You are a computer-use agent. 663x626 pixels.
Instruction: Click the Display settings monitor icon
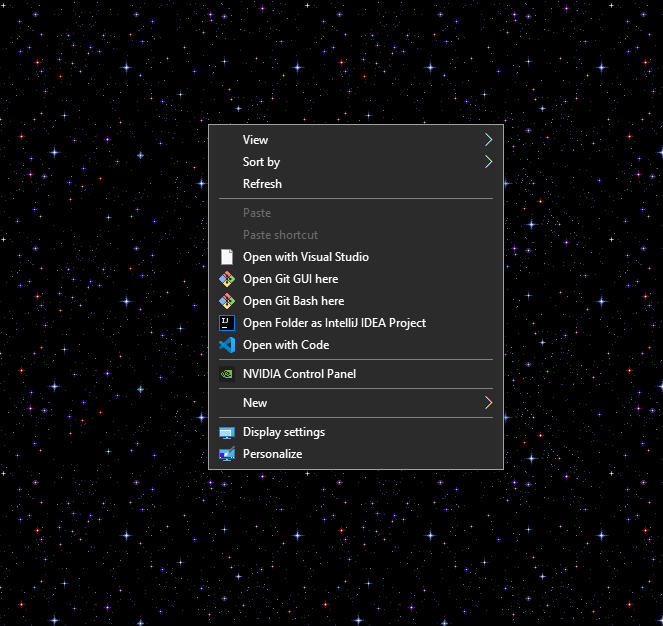click(x=227, y=432)
